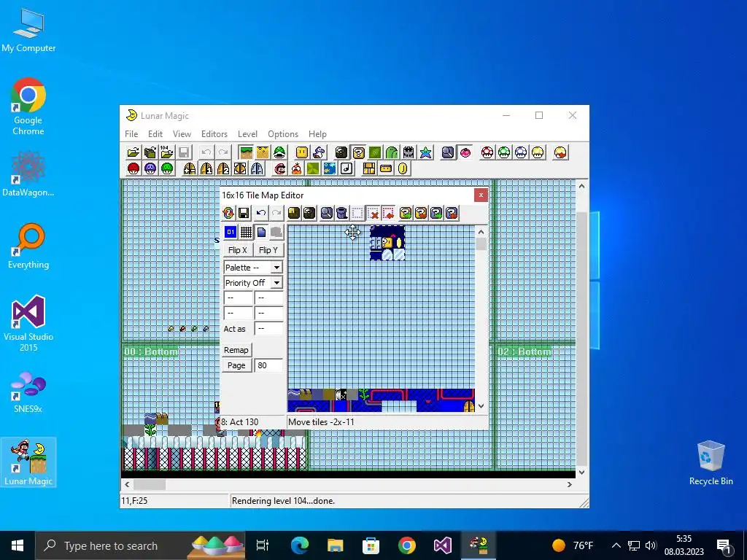Toggle the dark yellow block with exclamation icon

pyautogui.click(x=294, y=213)
